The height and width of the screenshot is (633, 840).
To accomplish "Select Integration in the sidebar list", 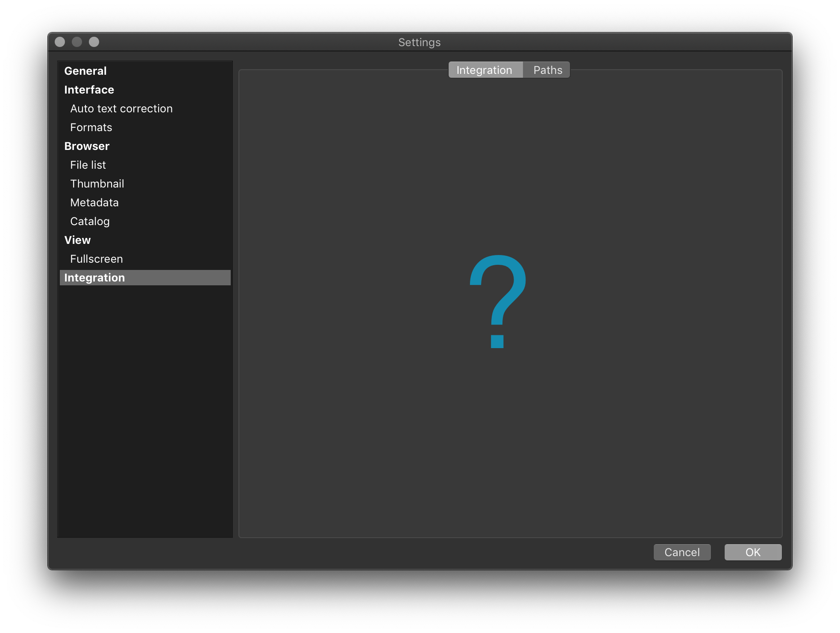I will (94, 278).
